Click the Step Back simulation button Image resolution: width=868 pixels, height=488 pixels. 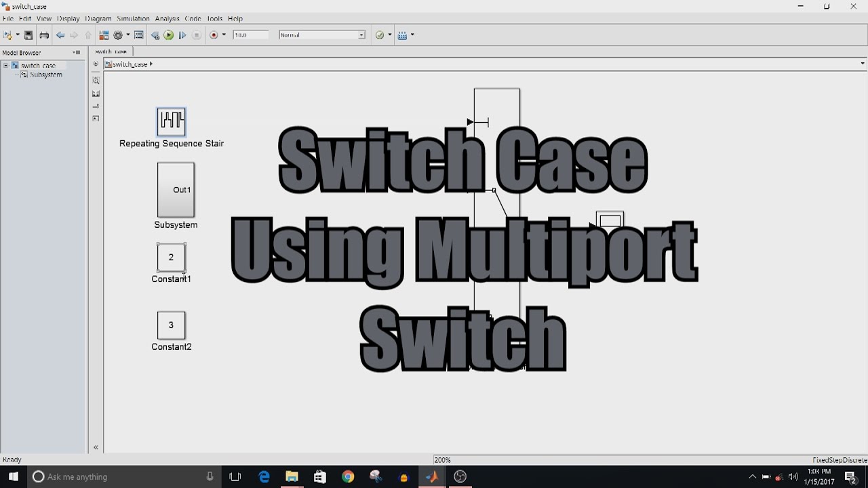155,35
